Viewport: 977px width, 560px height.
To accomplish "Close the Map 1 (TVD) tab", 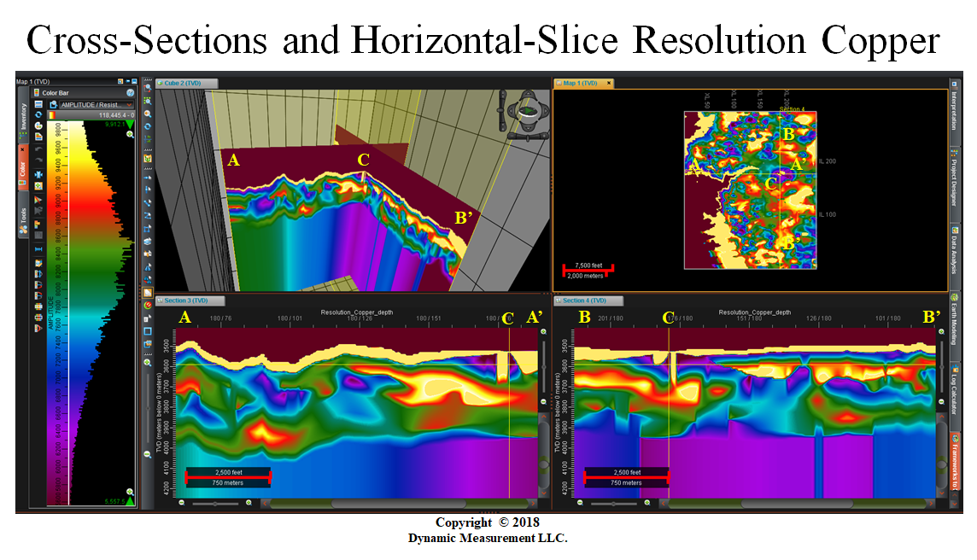I will (x=609, y=83).
